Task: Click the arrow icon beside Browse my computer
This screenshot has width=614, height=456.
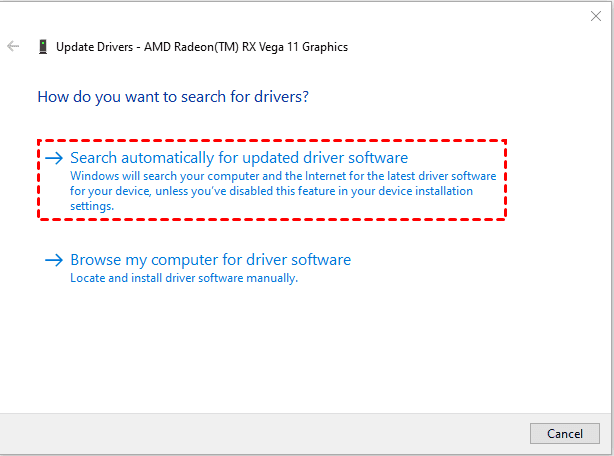Action: (x=54, y=260)
